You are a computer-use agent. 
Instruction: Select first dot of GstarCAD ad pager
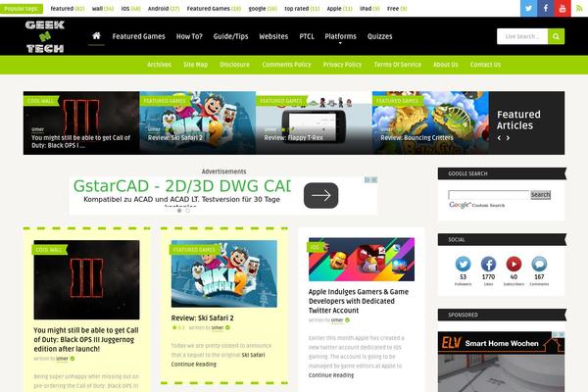click(179, 211)
